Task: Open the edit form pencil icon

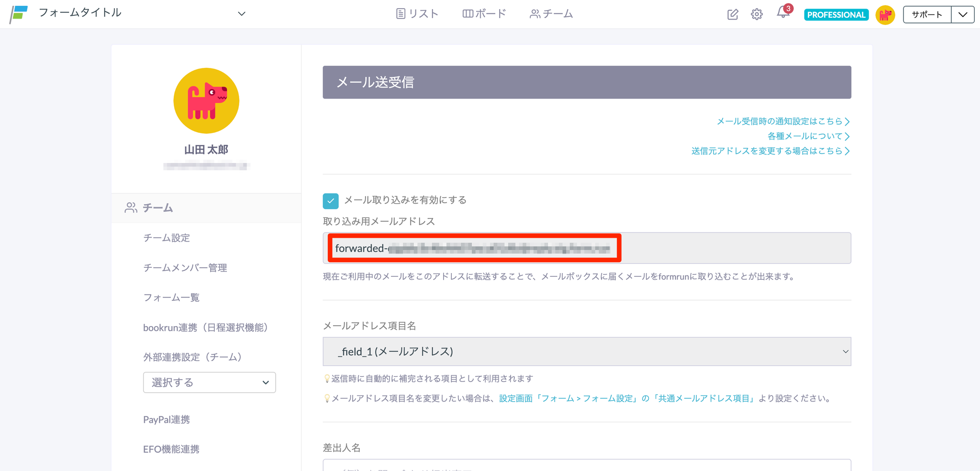Action: [733, 14]
